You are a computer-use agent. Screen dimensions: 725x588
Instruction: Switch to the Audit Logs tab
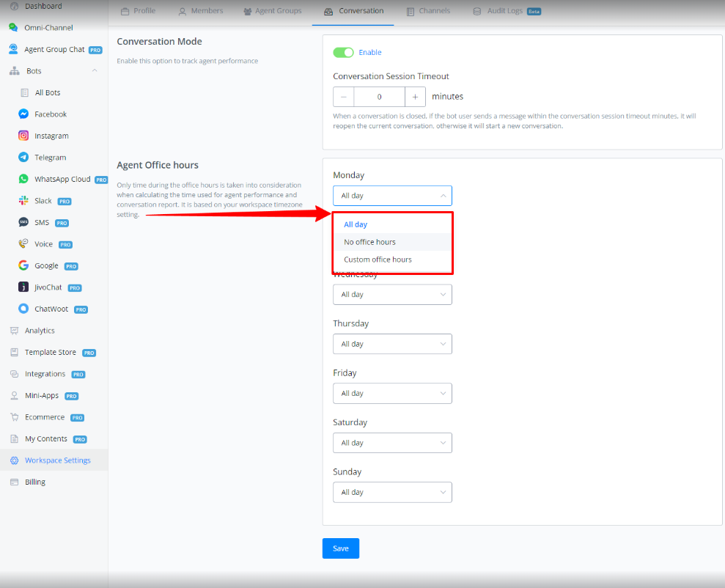pyautogui.click(x=505, y=11)
